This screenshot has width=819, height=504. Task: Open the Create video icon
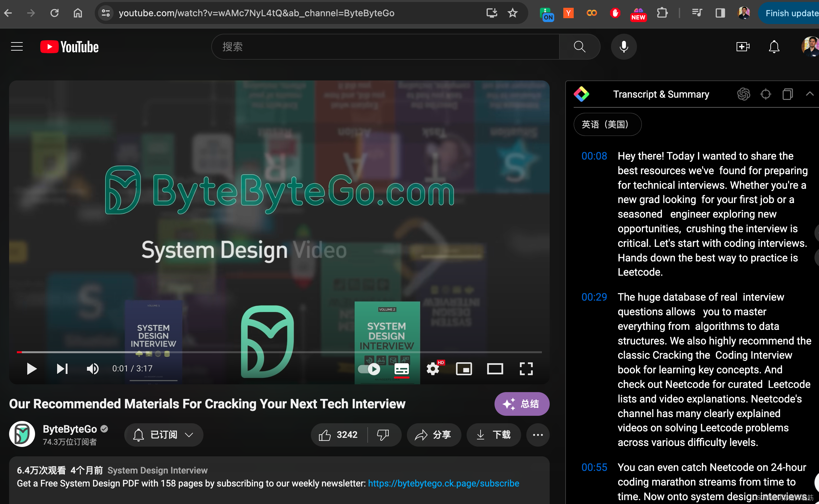click(x=743, y=47)
